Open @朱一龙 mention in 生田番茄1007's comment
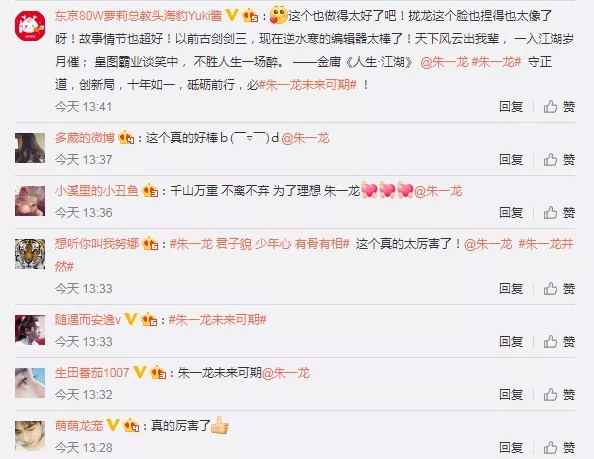Image resolution: width=594 pixels, height=459 pixels. coord(286,373)
